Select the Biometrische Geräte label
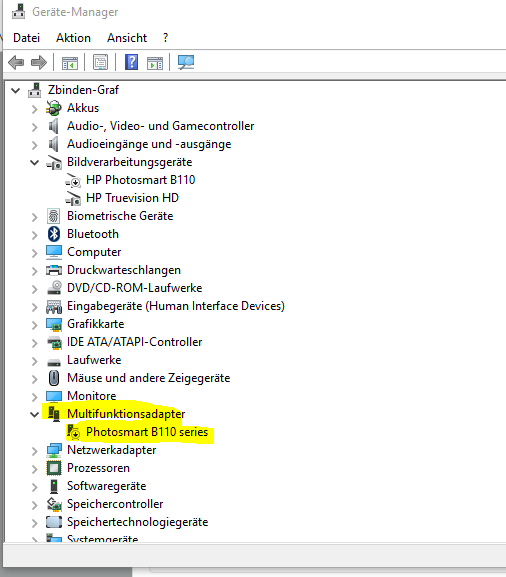This screenshot has width=506, height=577. point(120,216)
